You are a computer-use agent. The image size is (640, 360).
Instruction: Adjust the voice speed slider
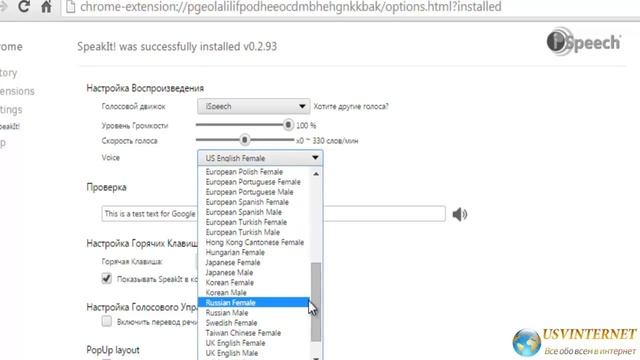point(244,140)
